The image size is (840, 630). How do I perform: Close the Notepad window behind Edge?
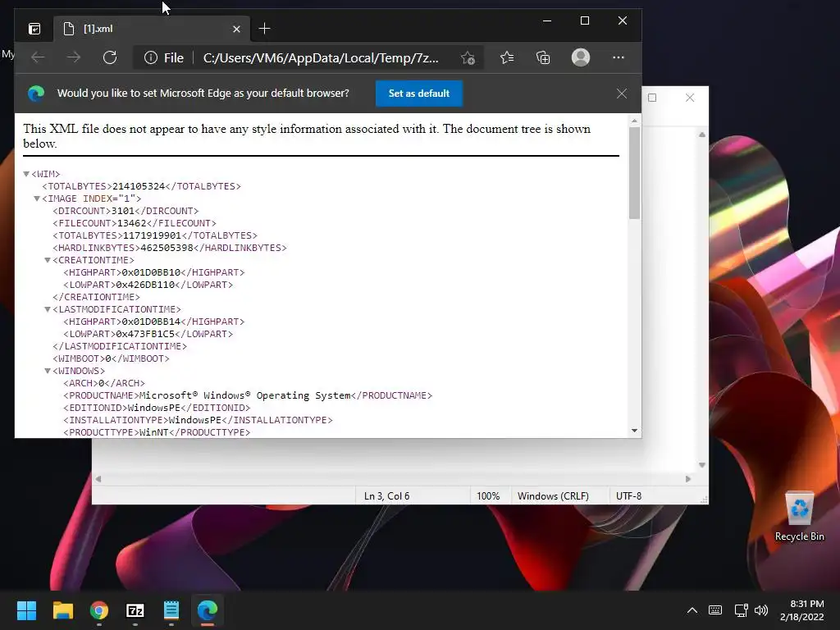690,98
